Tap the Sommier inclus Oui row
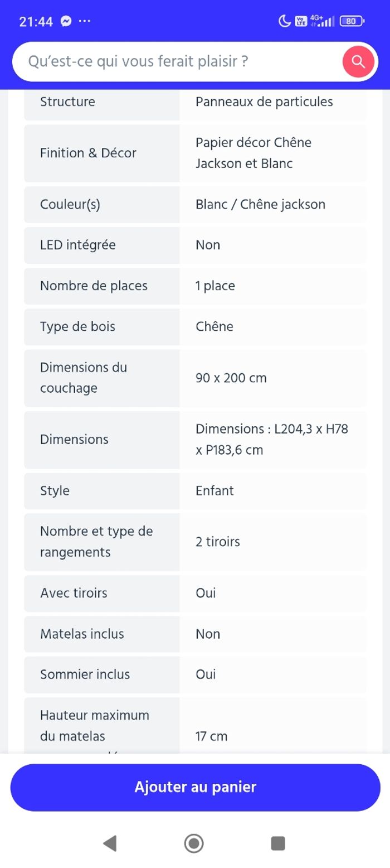Screen dimensions: 390x868 coord(195,674)
